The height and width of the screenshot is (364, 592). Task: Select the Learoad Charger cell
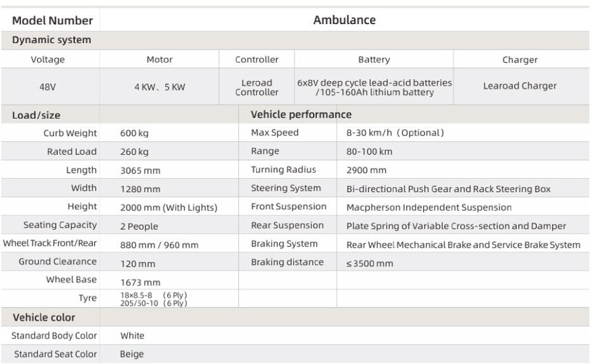click(x=520, y=87)
